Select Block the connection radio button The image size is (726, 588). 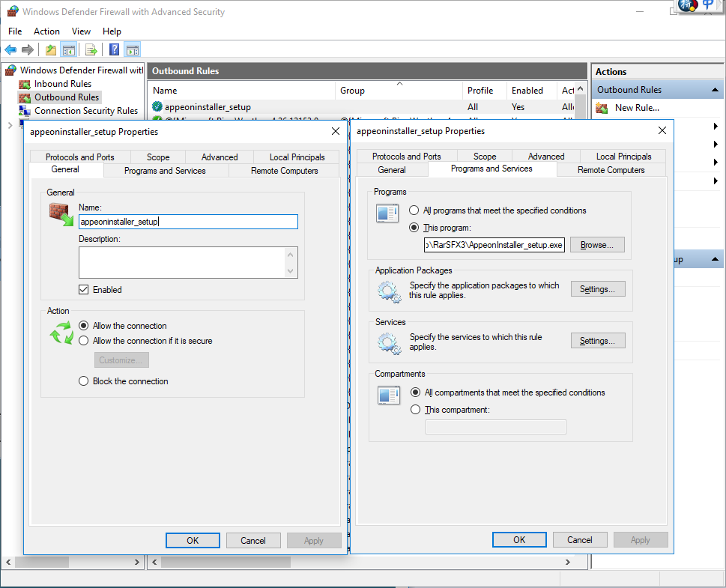[83, 381]
